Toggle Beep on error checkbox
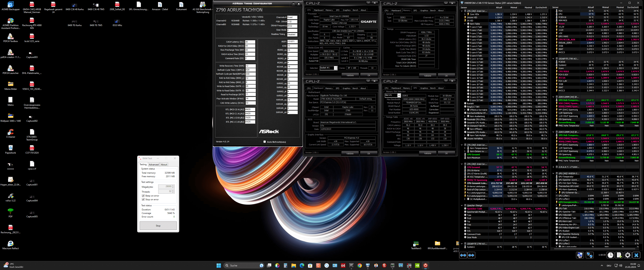The width and height of the screenshot is (644, 270). pyautogui.click(x=143, y=196)
